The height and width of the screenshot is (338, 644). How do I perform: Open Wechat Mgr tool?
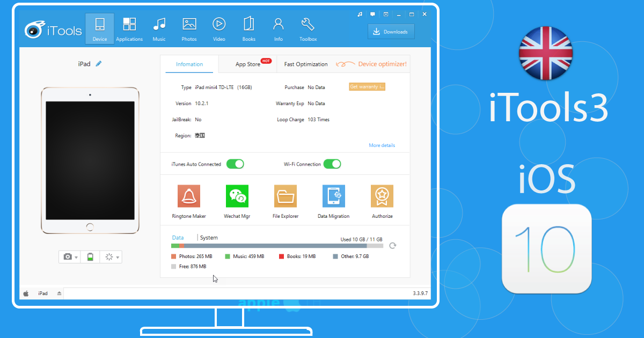[x=237, y=202]
